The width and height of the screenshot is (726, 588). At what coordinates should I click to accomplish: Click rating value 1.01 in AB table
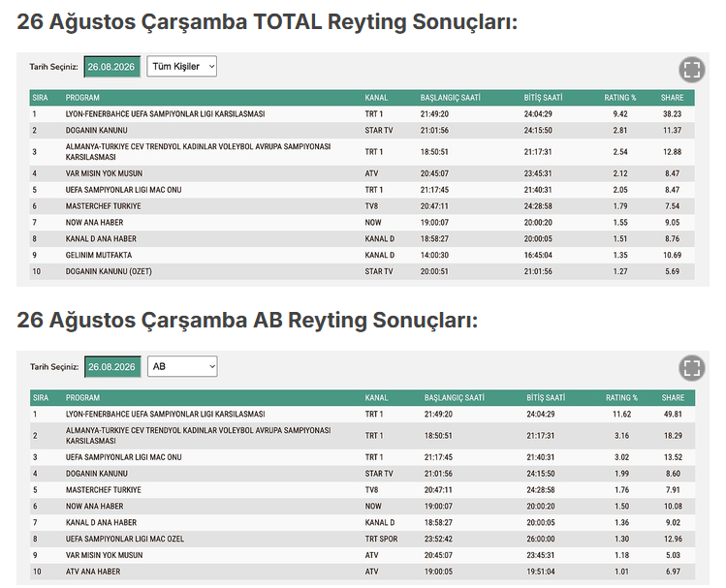pyautogui.click(x=622, y=572)
